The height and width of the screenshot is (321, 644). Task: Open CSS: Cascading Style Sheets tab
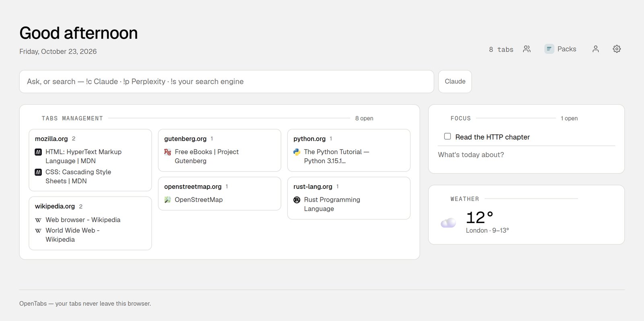(x=78, y=176)
